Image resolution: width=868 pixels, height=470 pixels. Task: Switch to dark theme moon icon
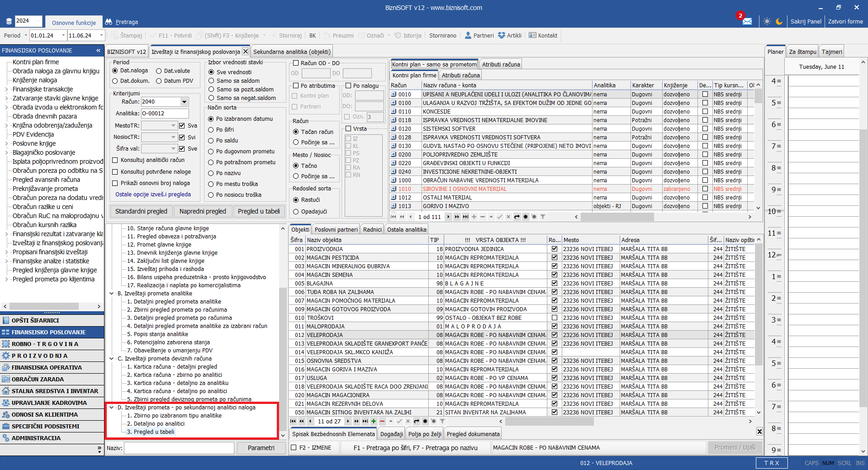click(779, 21)
